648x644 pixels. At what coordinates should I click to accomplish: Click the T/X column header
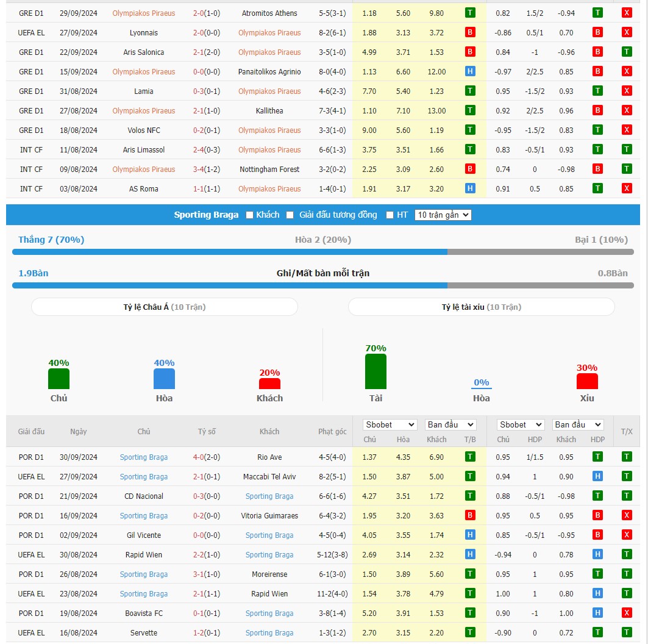click(x=627, y=432)
